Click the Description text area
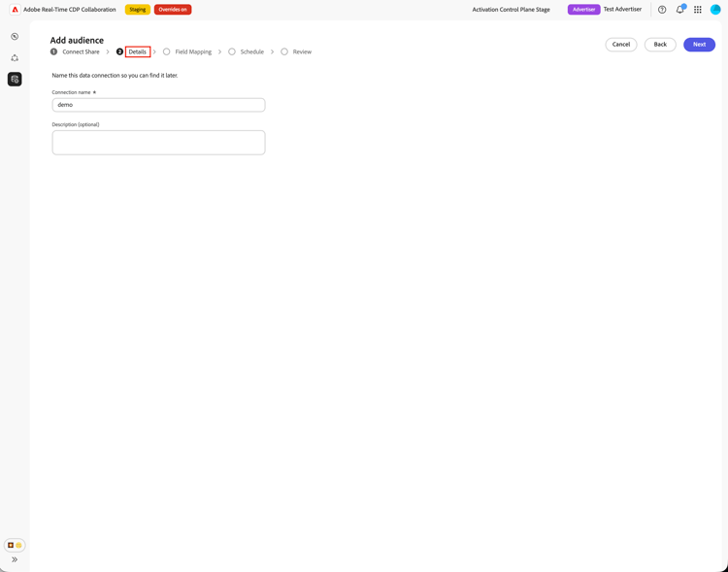 [158, 142]
